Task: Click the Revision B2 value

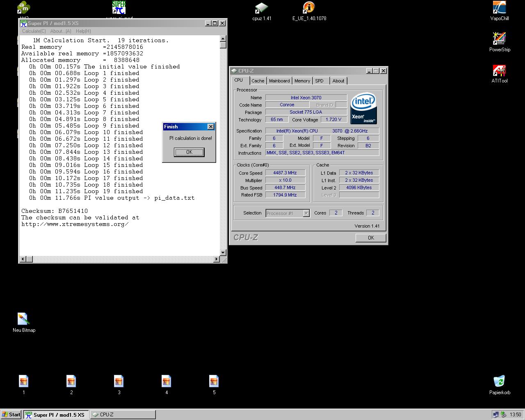Action: (x=368, y=146)
